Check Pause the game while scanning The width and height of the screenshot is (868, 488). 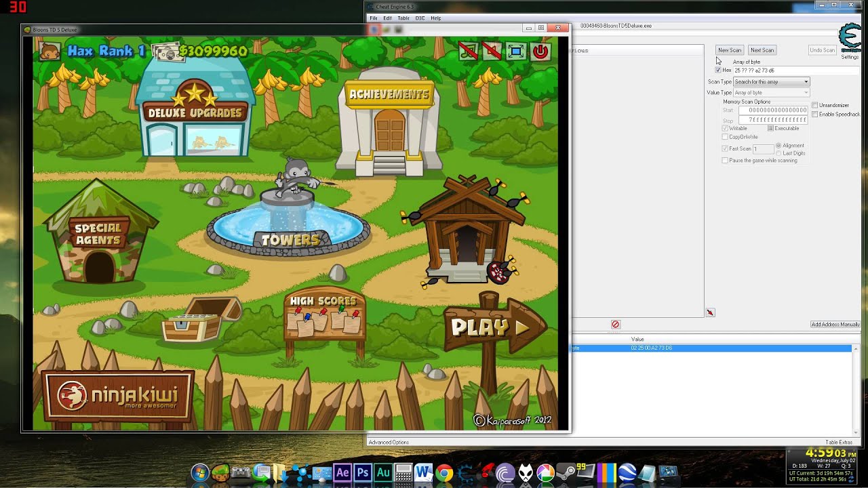pyautogui.click(x=725, y=161)
